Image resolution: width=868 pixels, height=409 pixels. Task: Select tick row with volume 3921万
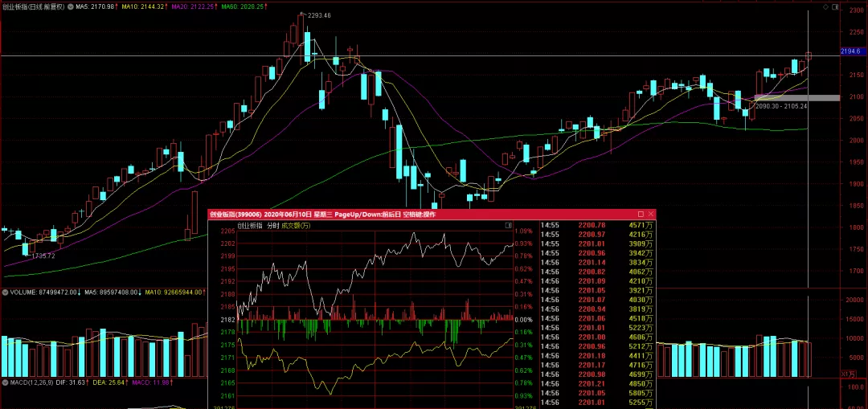(597, 291)
